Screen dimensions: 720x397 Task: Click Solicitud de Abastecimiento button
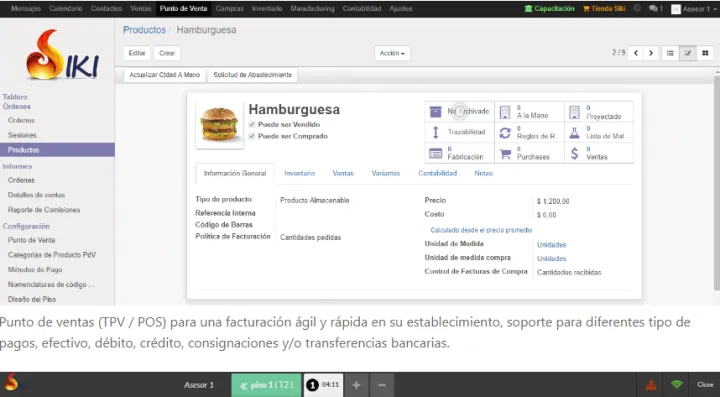point(253,75)
